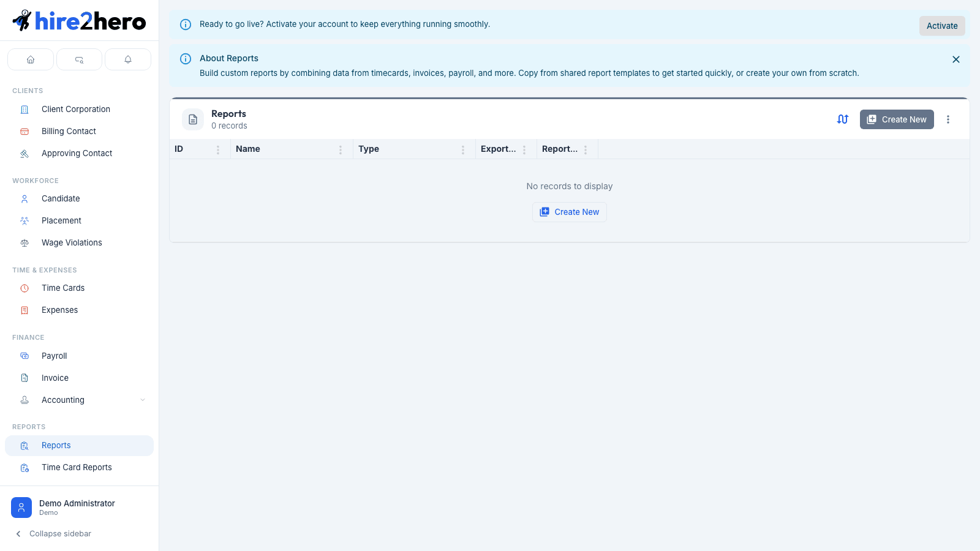Image resolution: width=980 pixels, height=551 pixels.
Task: Open the Report column options menu
Action: pos(586,149)
